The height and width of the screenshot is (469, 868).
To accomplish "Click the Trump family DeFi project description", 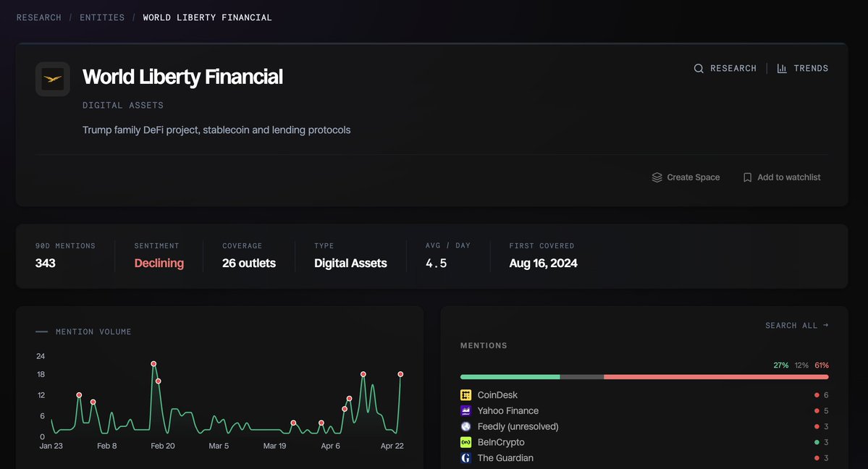I will tap(216, 130).
